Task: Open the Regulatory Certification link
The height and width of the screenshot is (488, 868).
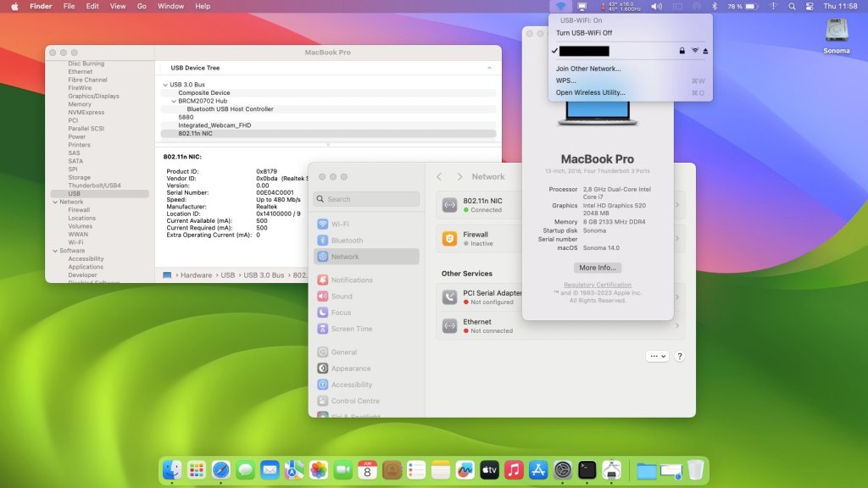Action: [x=597, y=285]
